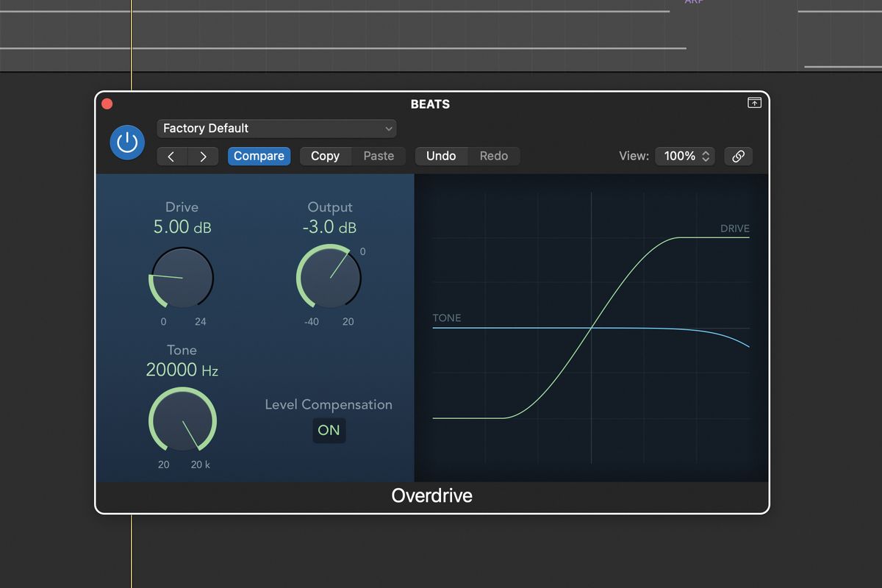Click the Tone frequency knob

pos(182,420)
